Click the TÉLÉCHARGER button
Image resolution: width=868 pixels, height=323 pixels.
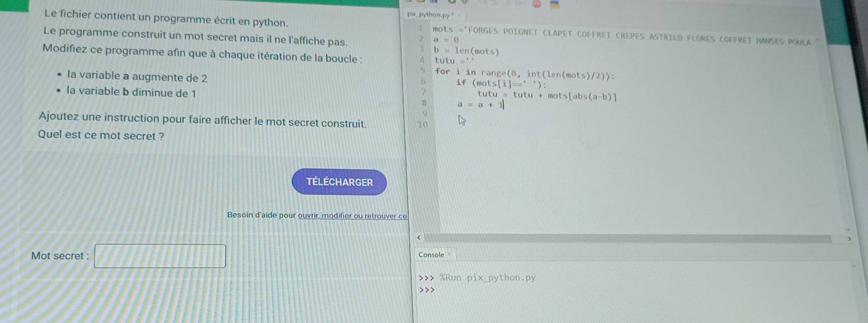[x=339, y=181]
